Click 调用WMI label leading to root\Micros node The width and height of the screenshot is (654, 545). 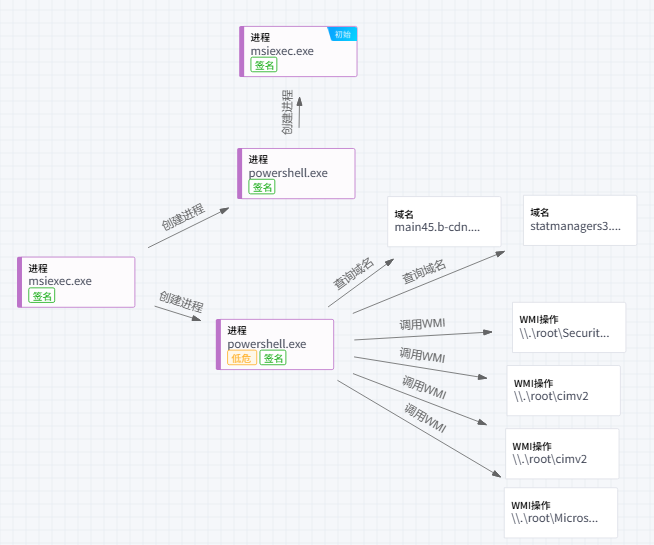[424, 419]
